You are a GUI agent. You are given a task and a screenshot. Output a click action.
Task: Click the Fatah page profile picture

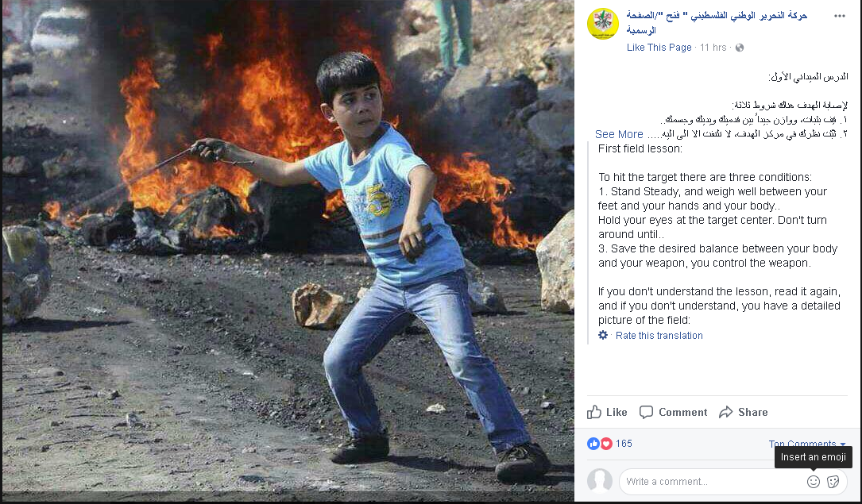602,24
